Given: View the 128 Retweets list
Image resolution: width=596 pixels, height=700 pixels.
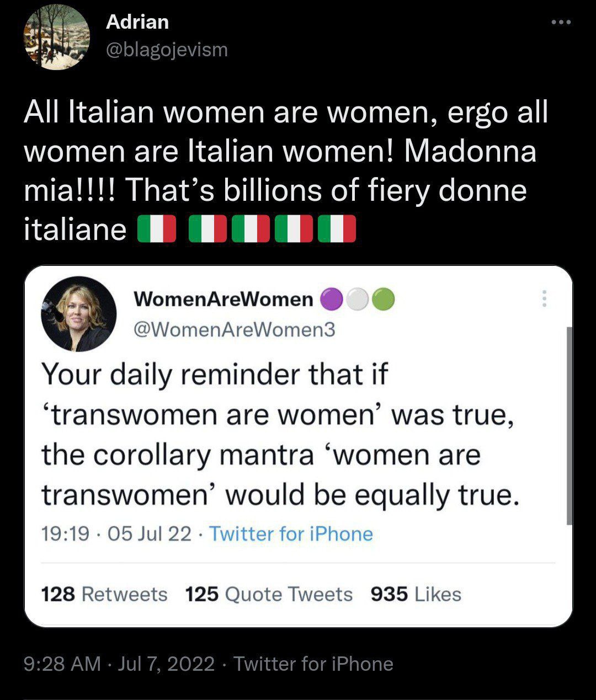Looking at the screenshot, I should click(104, 594).
